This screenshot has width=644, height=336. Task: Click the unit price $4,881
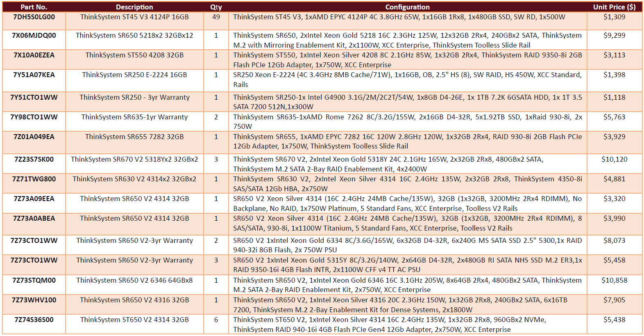tap(615, 179)
